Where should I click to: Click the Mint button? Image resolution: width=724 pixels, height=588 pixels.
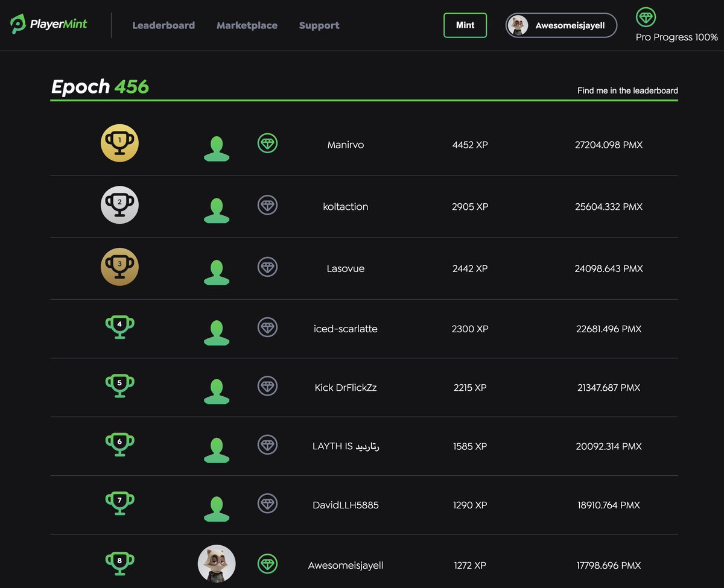pyautogui.click(x=465, y=25)
